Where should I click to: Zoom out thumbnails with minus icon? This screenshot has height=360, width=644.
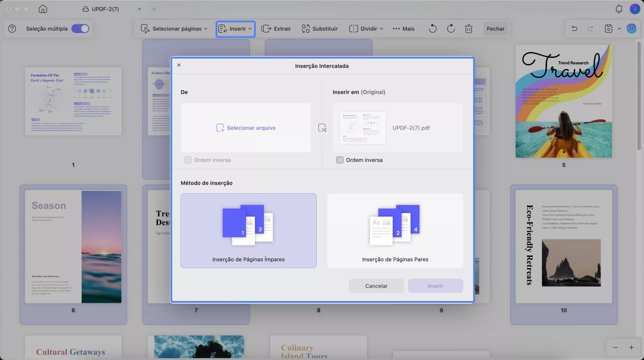(615, 347)
